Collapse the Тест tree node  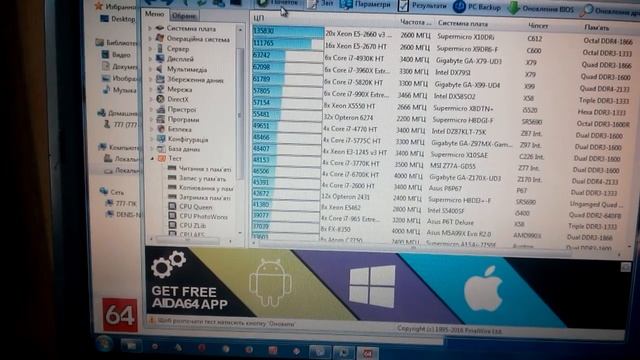[x=152, y=158]
